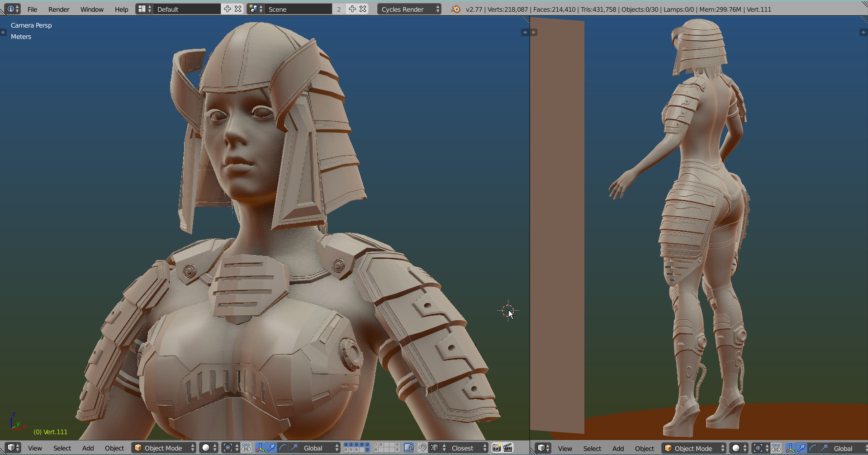Enable scale manipulator in right viewport

click(x=824, y=448)
